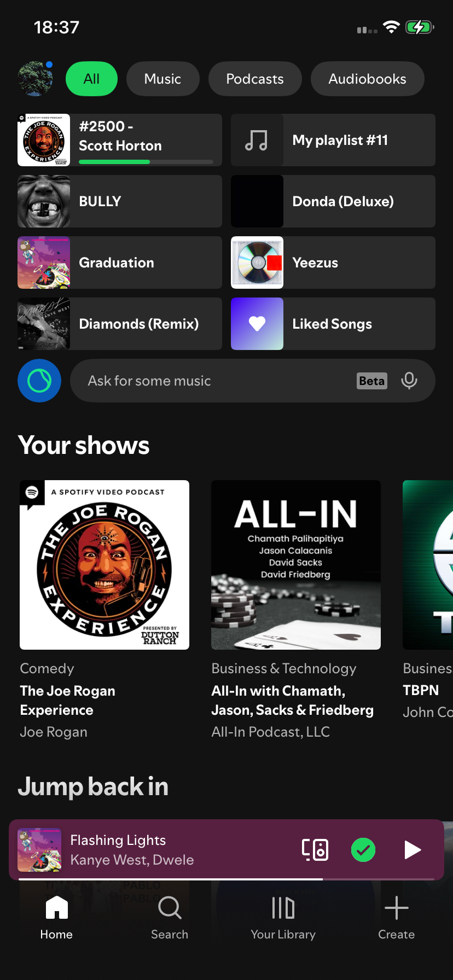Screen dimensions: 453x980
Task: Tap the microphone voice input icon
Action: (x=409, y=381)
